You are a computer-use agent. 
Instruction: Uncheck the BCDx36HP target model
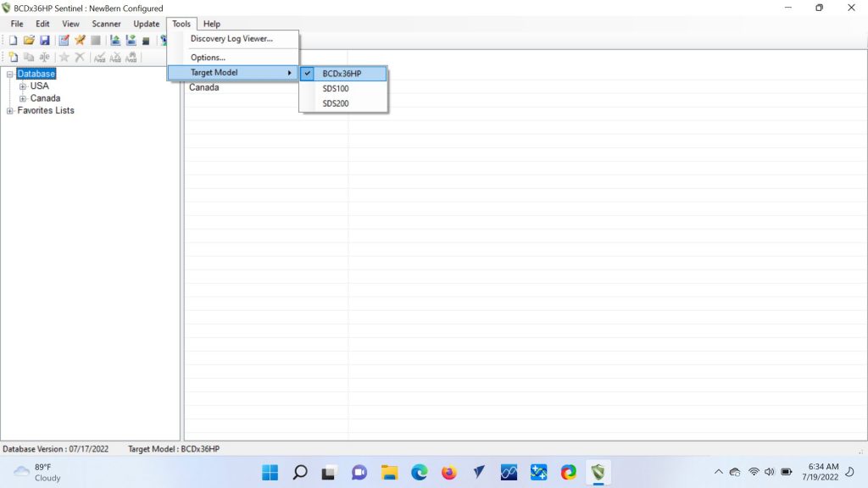[341, 73]
